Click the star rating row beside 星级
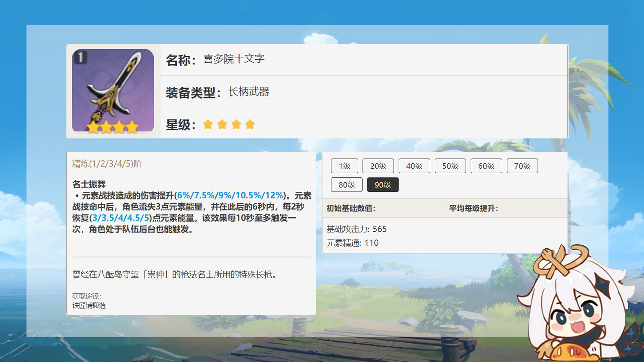This screenshot has width=644, height=362. pyautogui.click(x=229, y=124)
